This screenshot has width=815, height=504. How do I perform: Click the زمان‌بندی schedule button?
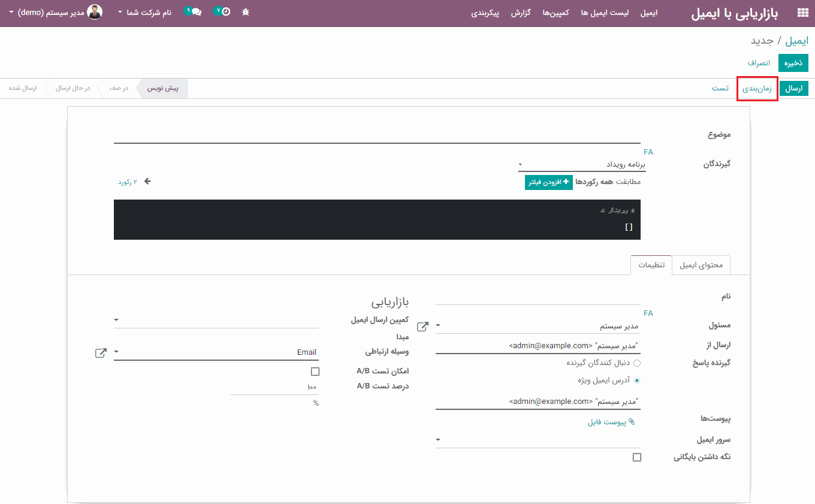pyautogui.click(x=757, y=88)
